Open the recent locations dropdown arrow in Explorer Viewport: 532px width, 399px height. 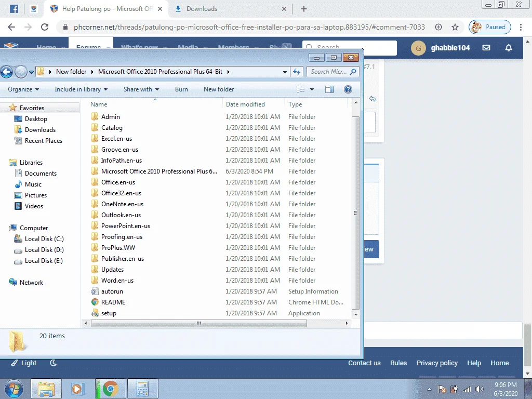click(x=31, y=72)
